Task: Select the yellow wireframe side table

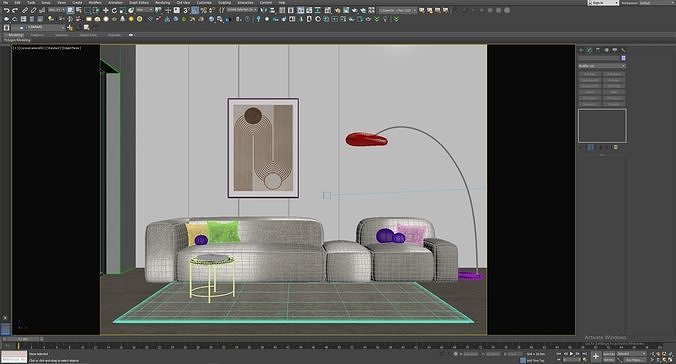Action: pyautogui.click(x=212, y=278)
